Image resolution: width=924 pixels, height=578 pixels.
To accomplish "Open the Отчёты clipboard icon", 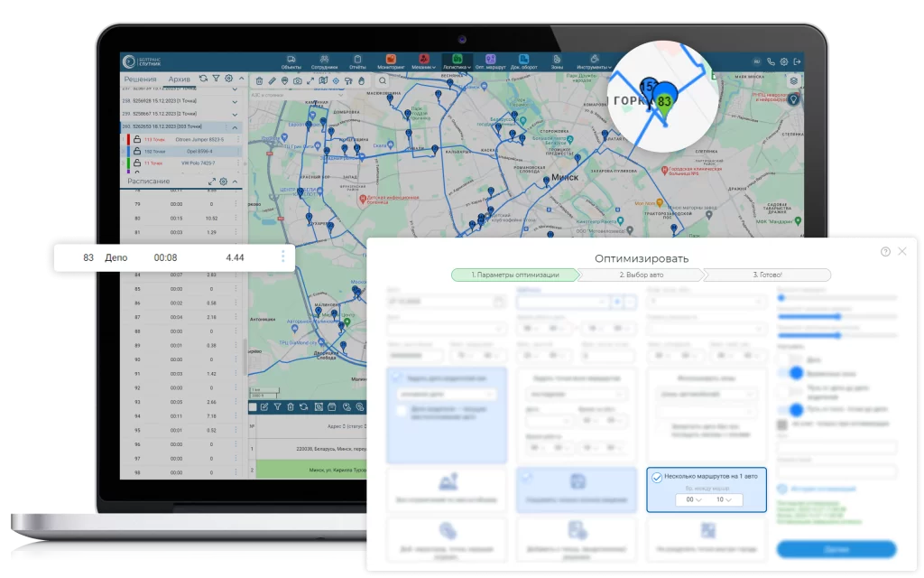I will (x=357, y=62).
